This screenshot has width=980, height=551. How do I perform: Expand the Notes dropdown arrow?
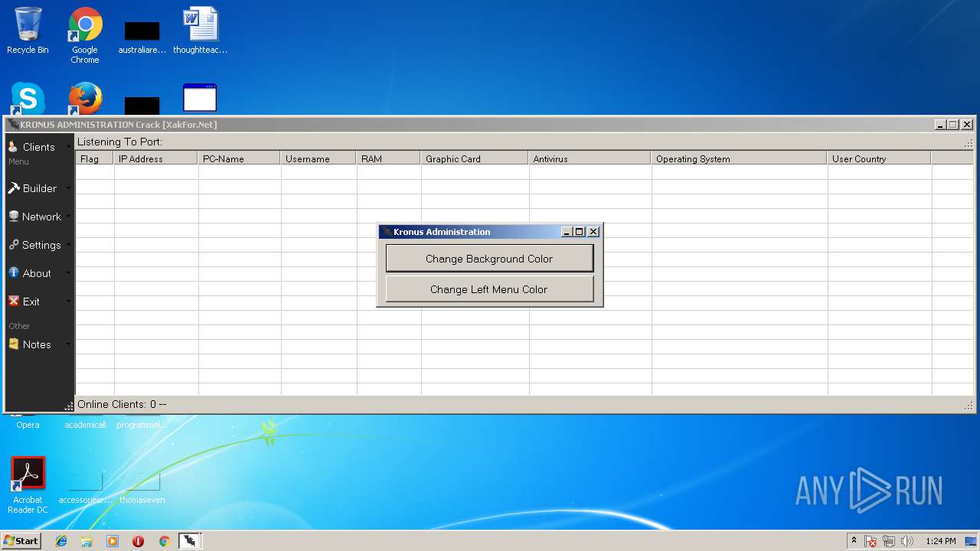coord(68,344)
